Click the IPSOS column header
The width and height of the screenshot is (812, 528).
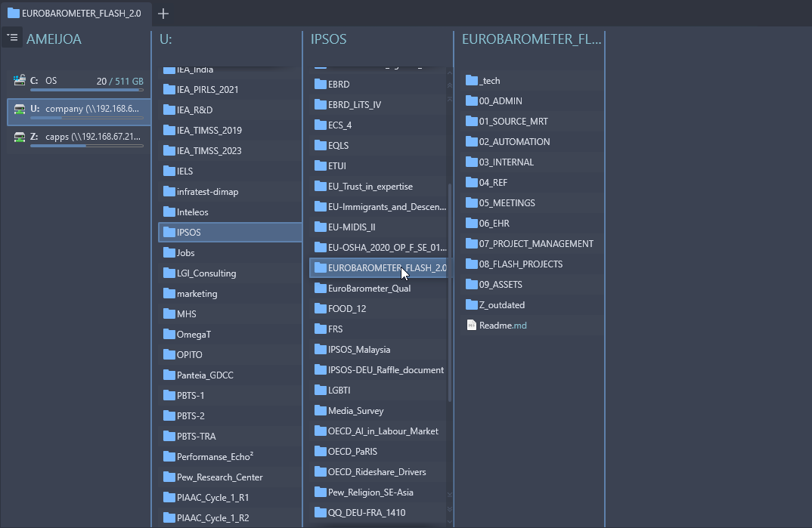point(328,39)
